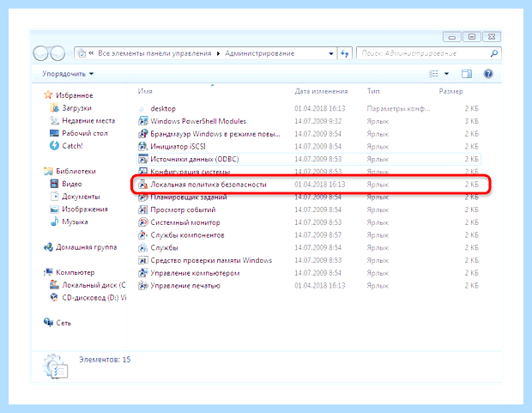
Task: Click the Рабочий стол sidebar icon
Action: point(54,133)
